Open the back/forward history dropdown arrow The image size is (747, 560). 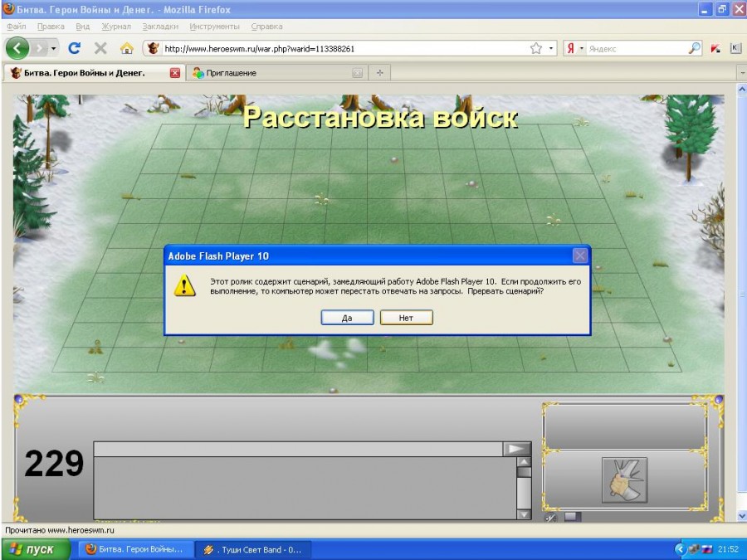pos(54,48)
